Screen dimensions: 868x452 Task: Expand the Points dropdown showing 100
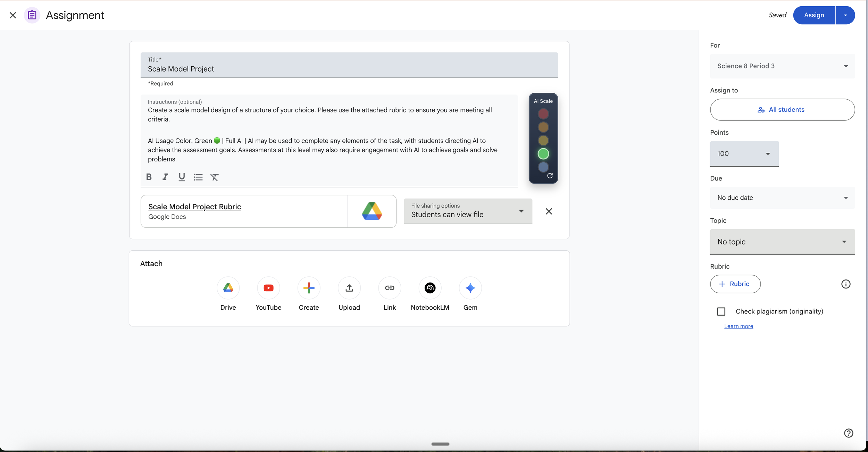tap(744, 153)
